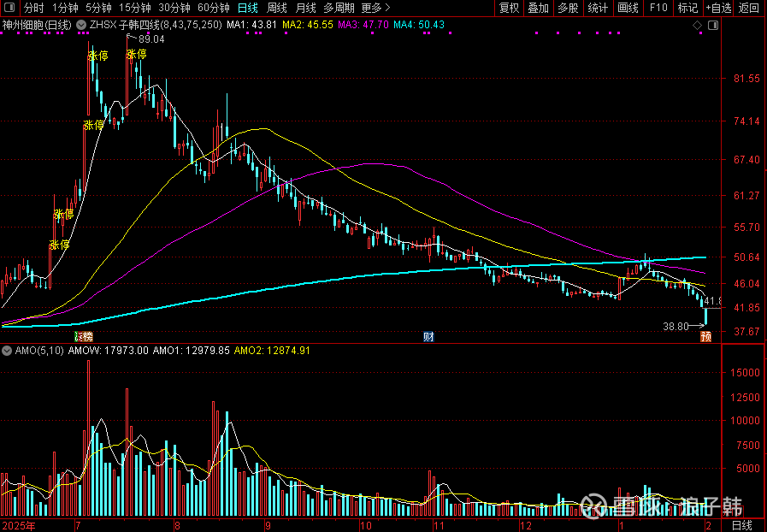
Task: Open F10 company info
Action: click(x=658, y=8)
